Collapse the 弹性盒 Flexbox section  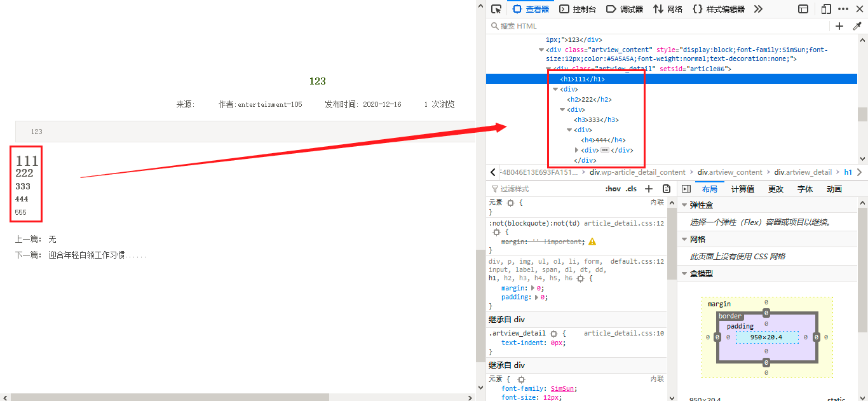coord(684,205)
